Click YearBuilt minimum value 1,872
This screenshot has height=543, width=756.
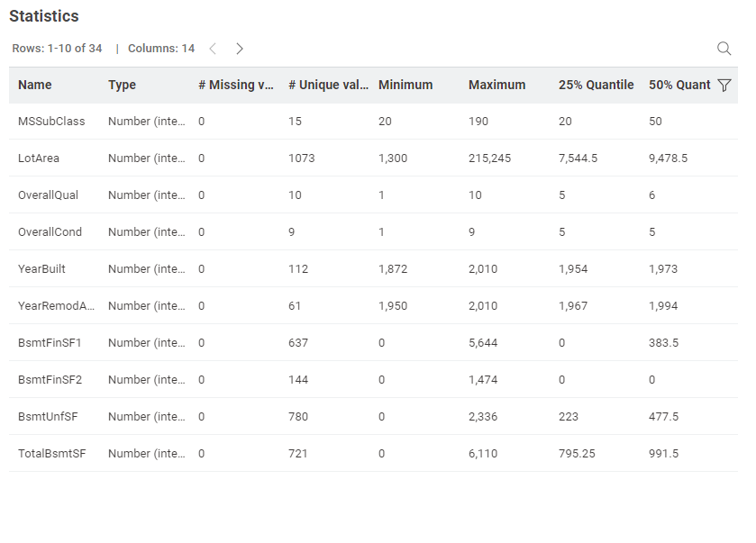(393, 269)
